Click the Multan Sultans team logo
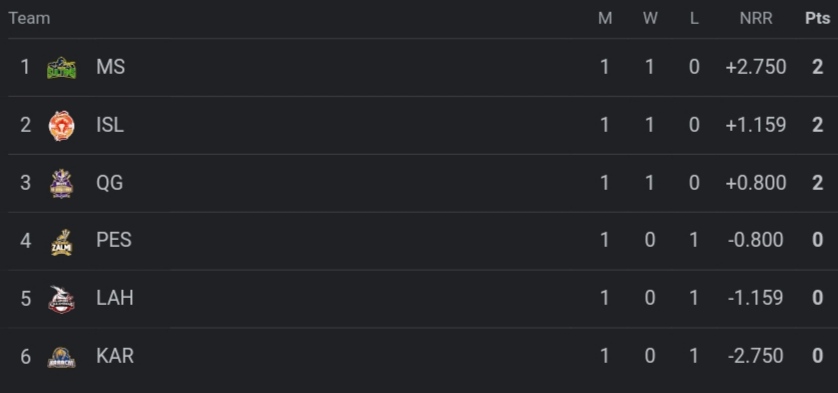The height and width of the screenshot is (393, 838). tap(61, 68)
